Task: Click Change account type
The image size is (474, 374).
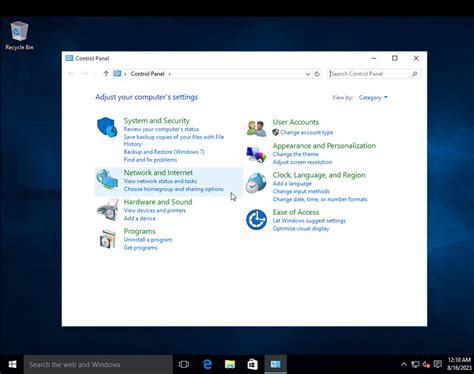Action: coord(306,132)
